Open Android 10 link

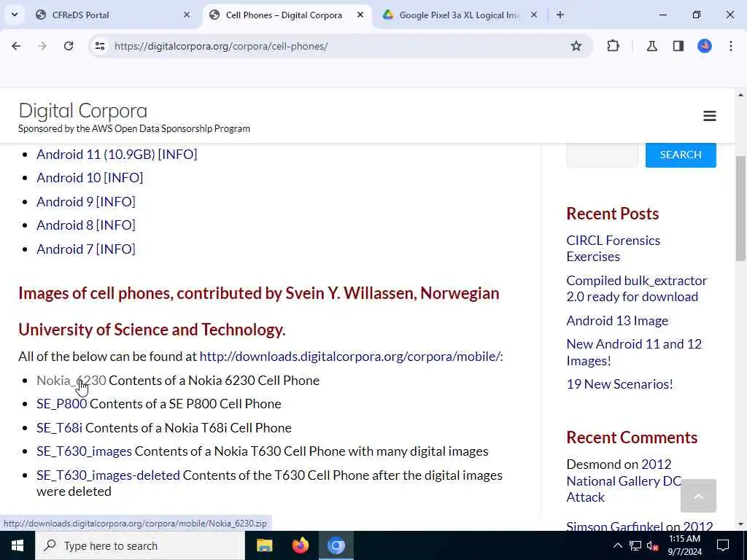click(x=69, y=178)
